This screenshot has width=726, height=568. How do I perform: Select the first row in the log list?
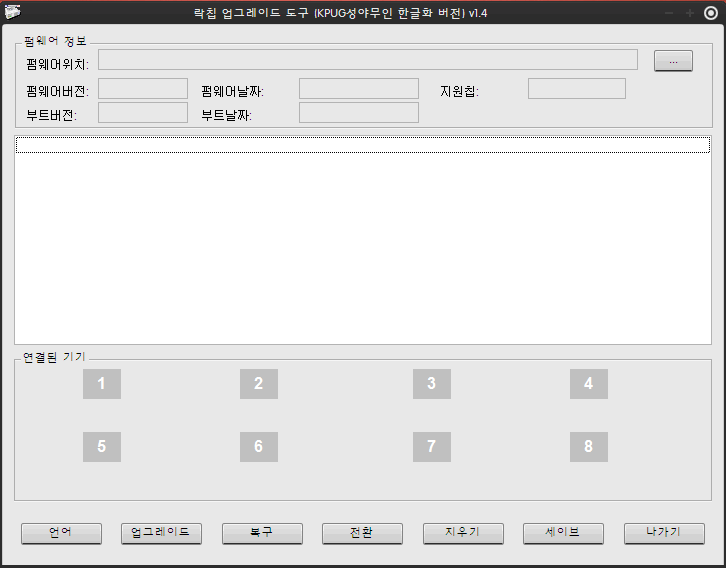pos(363,145)
